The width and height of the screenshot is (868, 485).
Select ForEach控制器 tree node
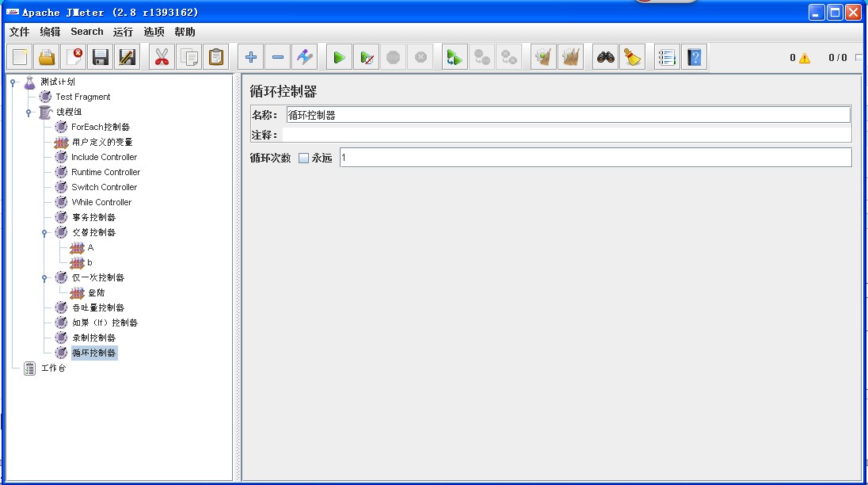point(101,127)
